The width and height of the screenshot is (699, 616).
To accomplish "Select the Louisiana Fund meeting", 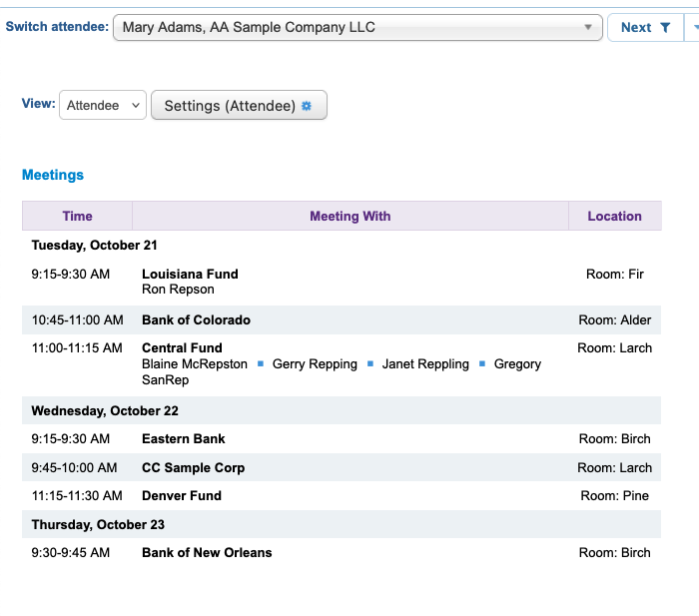I will point(190,274).
